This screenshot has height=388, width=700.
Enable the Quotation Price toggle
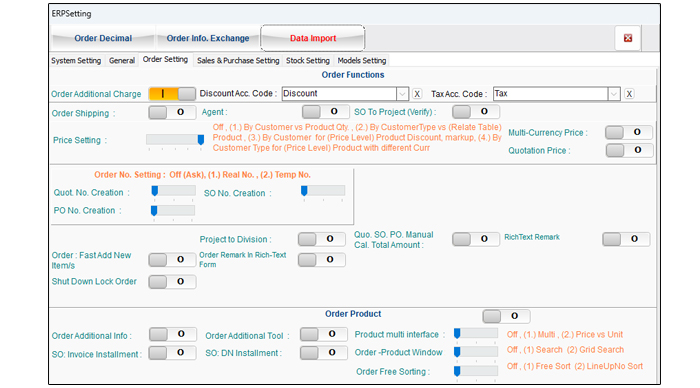629,150
